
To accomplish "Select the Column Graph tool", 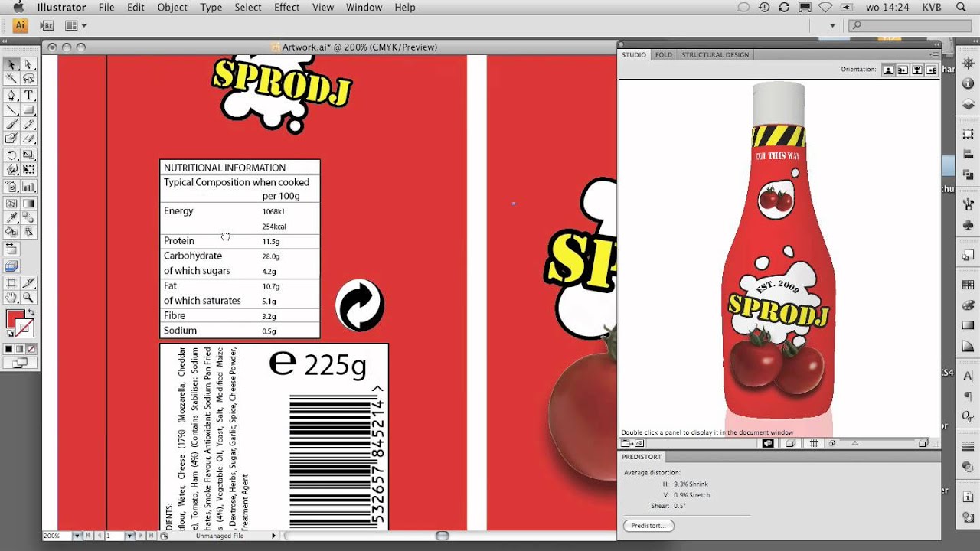I will click(x=28, y=186).
